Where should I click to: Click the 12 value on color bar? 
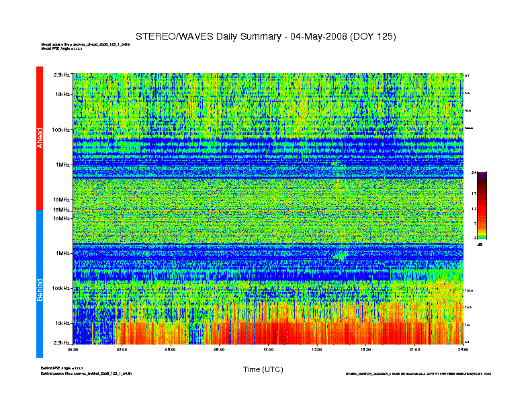tap(474, 210)
